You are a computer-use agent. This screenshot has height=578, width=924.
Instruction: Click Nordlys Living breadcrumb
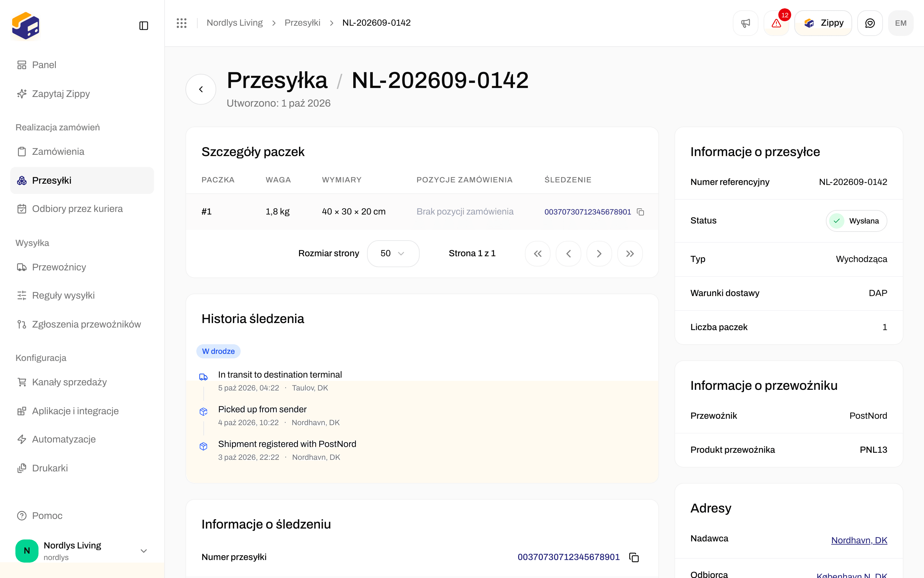(235, 23)
